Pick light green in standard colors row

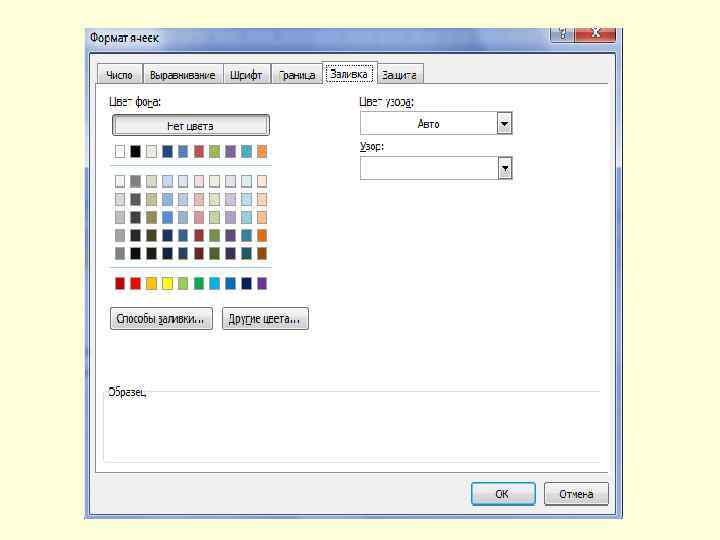[x=183, y=283]
